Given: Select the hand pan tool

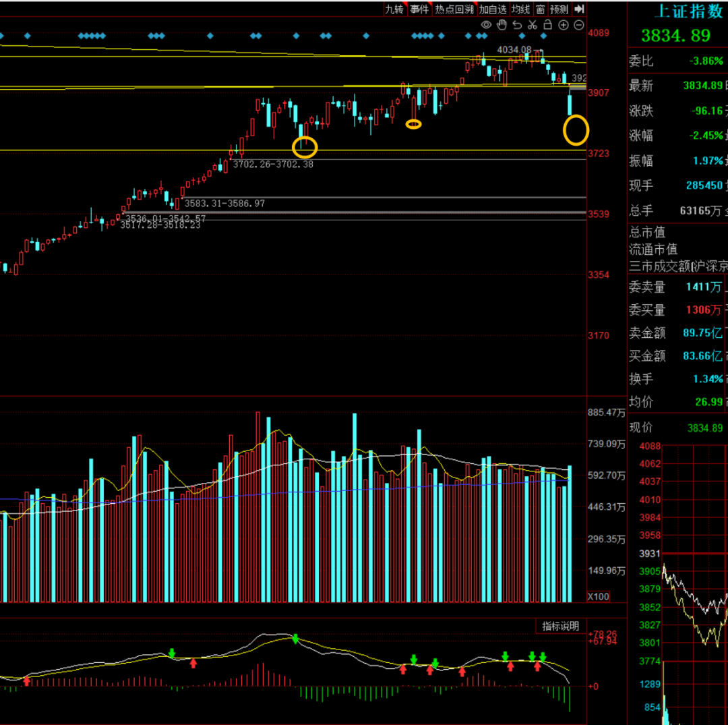Looking at the screenshot, I should [x=502, y=25].
